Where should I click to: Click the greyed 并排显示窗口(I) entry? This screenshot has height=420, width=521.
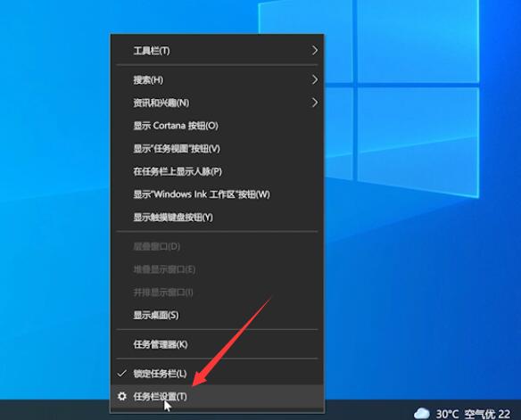[217, 292]
